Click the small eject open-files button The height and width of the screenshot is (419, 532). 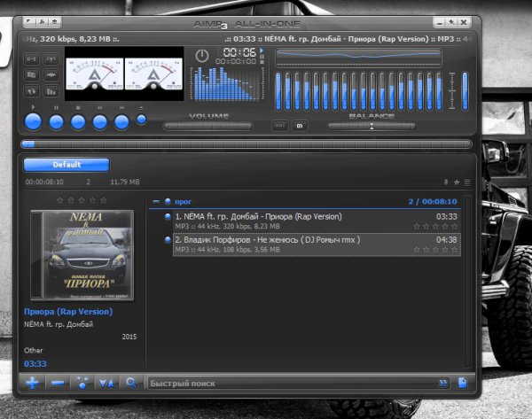(142, 120)
